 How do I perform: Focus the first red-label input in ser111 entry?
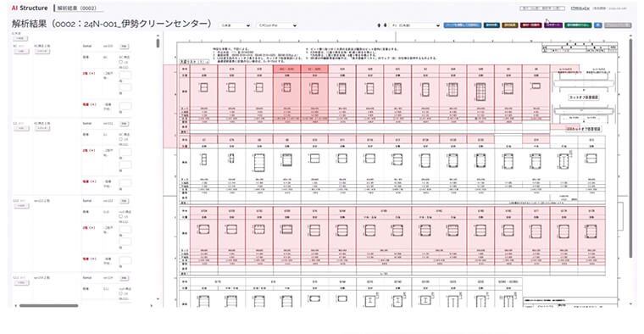click(125, 153)
